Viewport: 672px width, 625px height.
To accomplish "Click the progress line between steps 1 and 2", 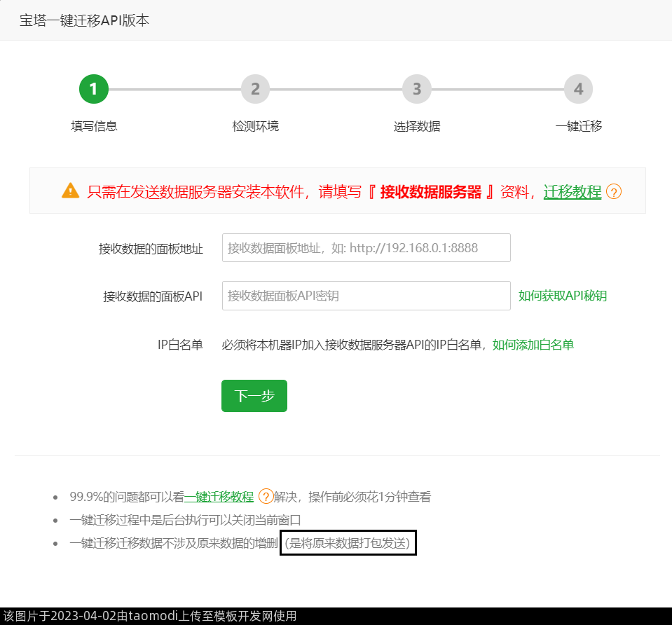I will click(174, 90).
